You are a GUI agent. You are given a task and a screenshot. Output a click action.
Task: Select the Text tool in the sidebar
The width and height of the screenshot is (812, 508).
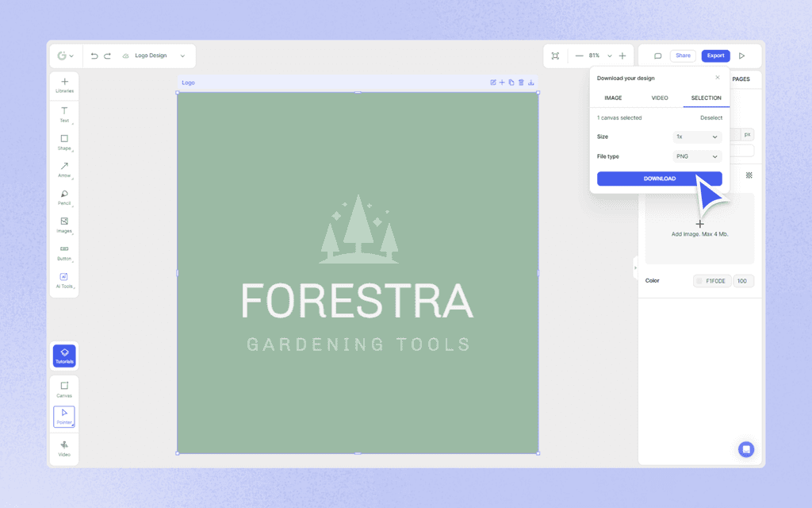pos(64,114)
